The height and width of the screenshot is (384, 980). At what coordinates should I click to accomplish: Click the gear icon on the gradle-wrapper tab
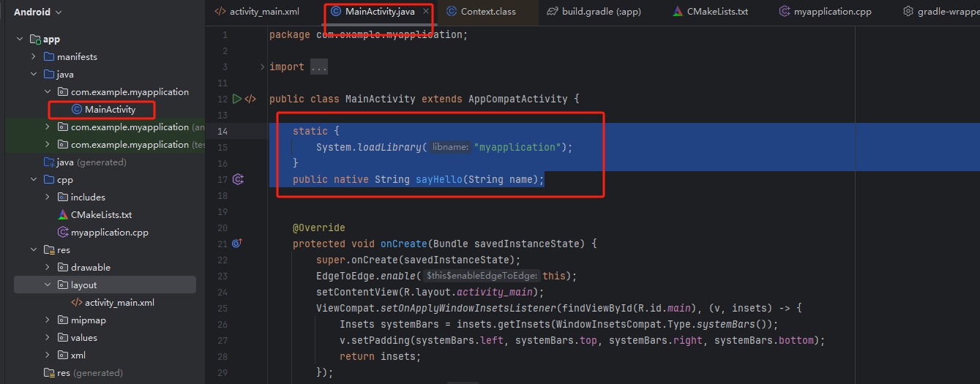click(908, 12)
